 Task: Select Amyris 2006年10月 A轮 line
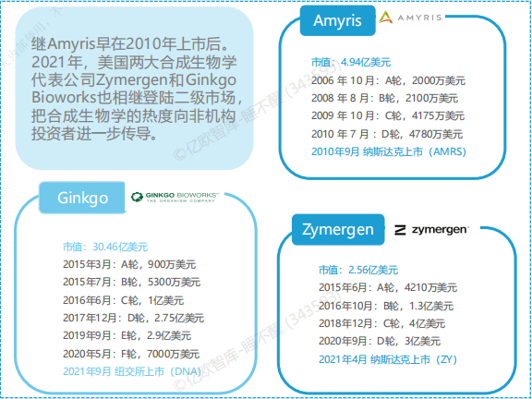click(388, 80)
